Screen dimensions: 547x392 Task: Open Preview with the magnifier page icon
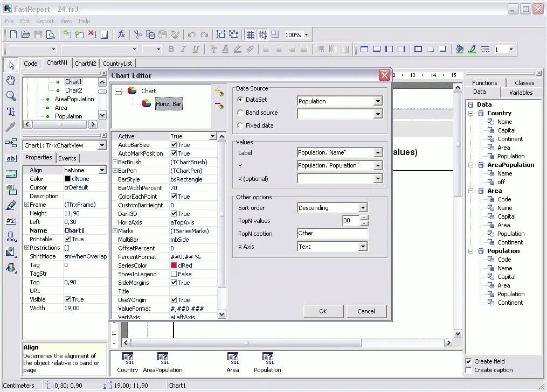tap(50, 34)
